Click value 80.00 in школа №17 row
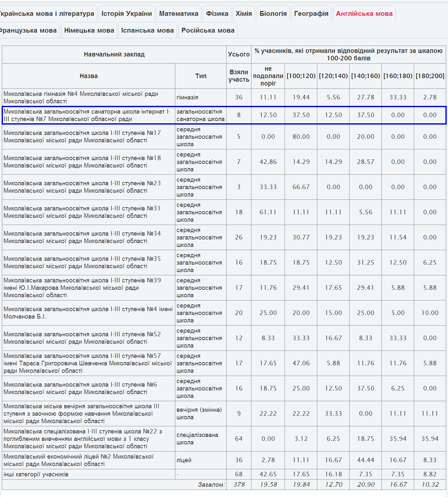The height and width of the screenshot is (497, 448). tap(301, 137)
